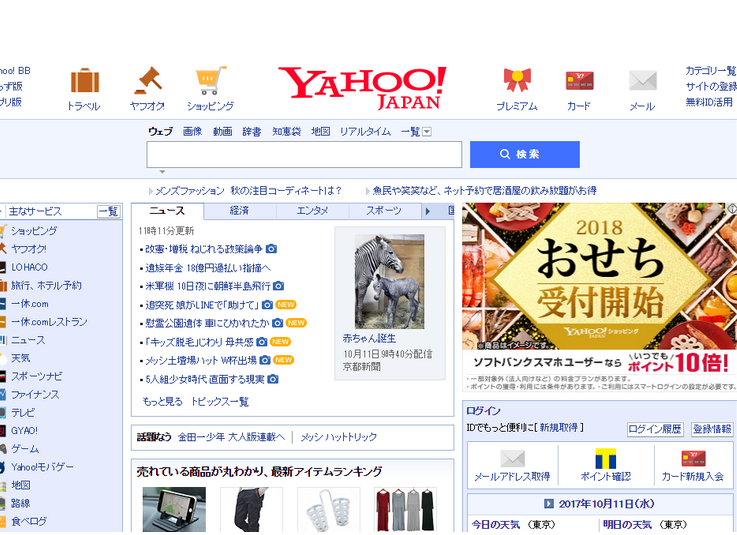This screenshot has width=737, height=535.
Task: Open the 今日の天気 weather link
Action: point(496,524)
